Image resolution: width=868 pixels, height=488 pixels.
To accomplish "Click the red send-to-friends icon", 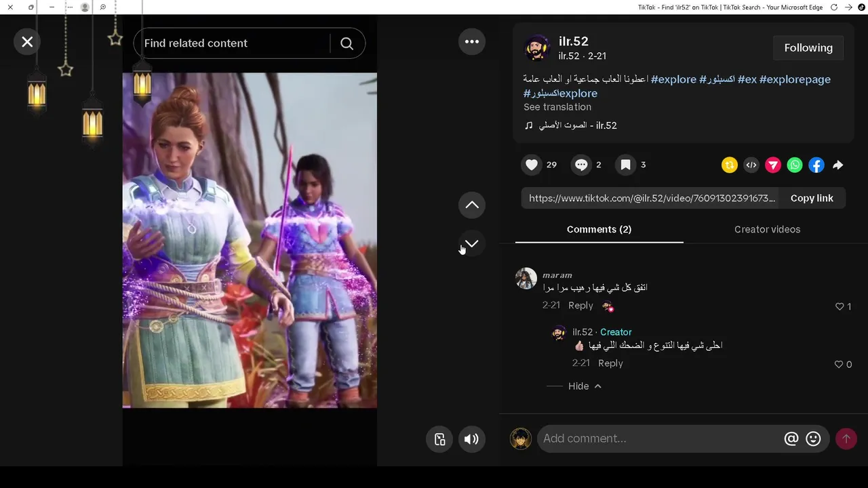I will (773, 165).
